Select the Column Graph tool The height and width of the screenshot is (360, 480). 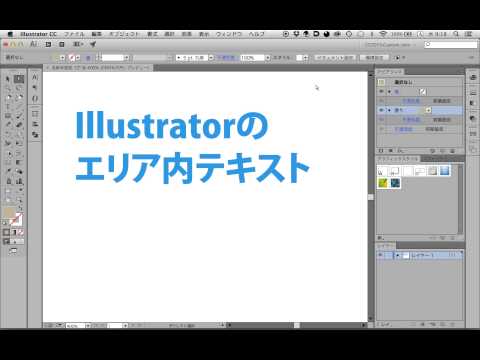coord(19,181)
